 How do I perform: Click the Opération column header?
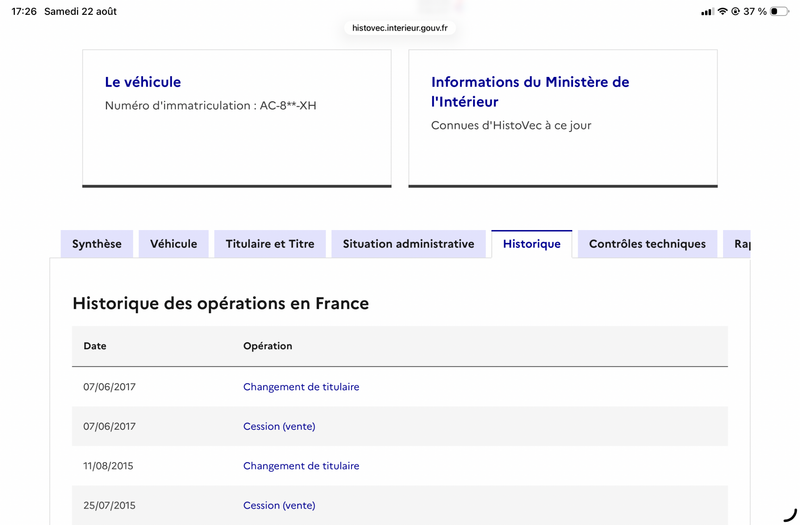[x=267, y=346]
